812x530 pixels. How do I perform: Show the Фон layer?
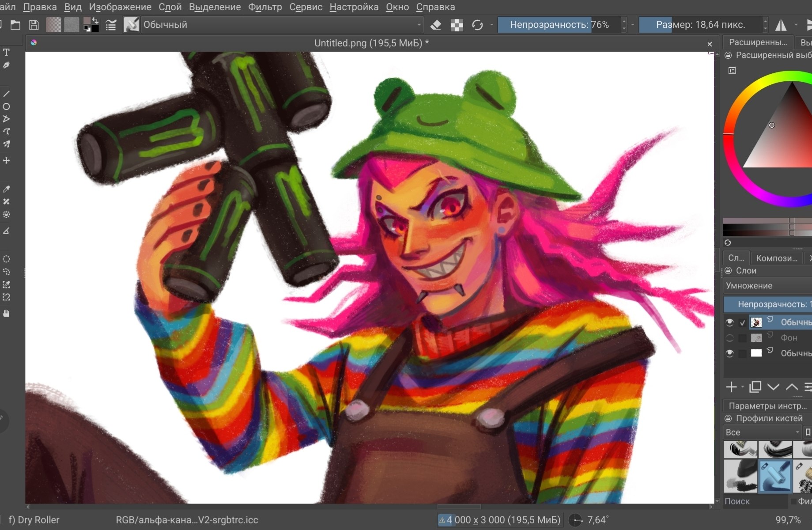click(x=729, y=338)
